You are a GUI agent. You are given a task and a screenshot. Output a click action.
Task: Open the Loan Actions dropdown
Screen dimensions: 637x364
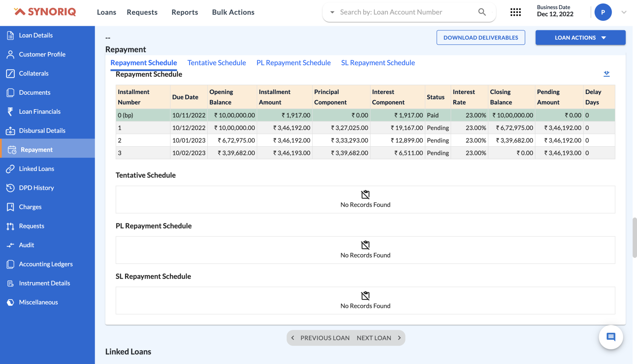coord(581,38)
